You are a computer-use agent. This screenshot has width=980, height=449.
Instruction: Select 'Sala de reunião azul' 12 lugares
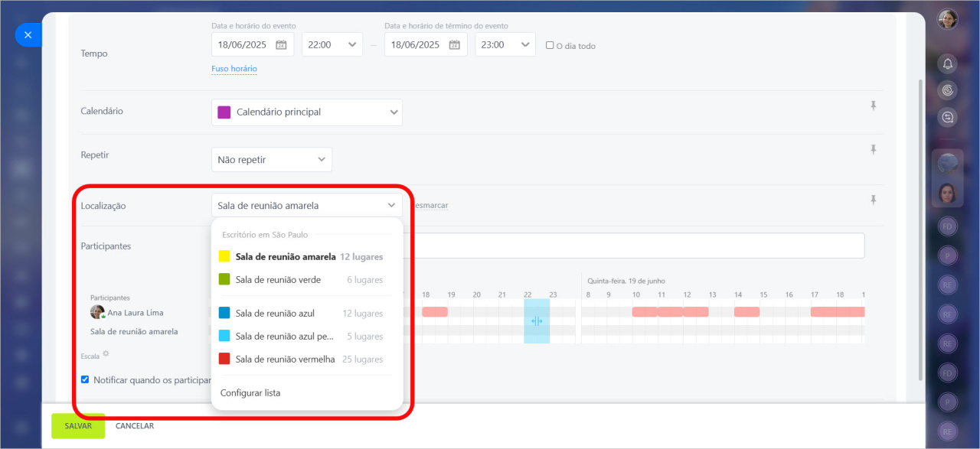(306, 314)
